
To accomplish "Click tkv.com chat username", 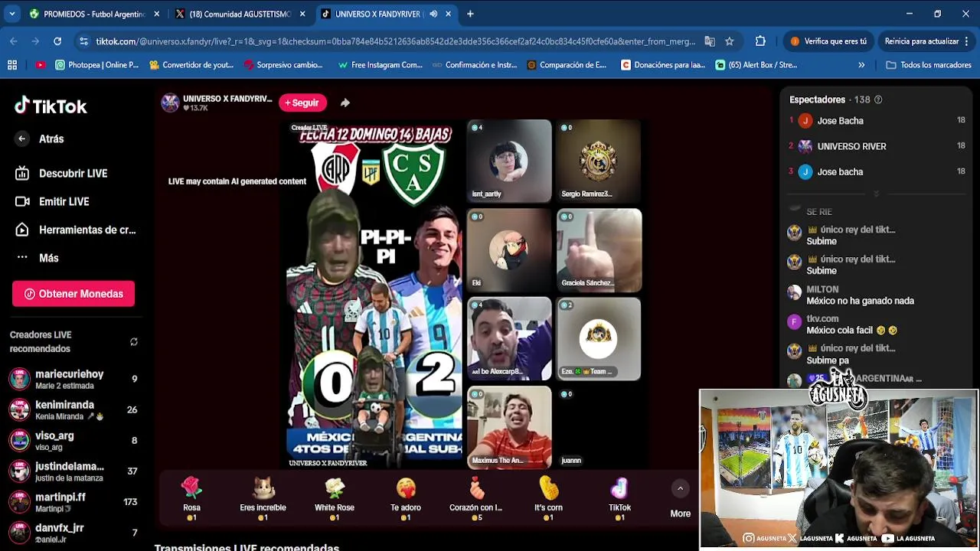I will (822, 318).
